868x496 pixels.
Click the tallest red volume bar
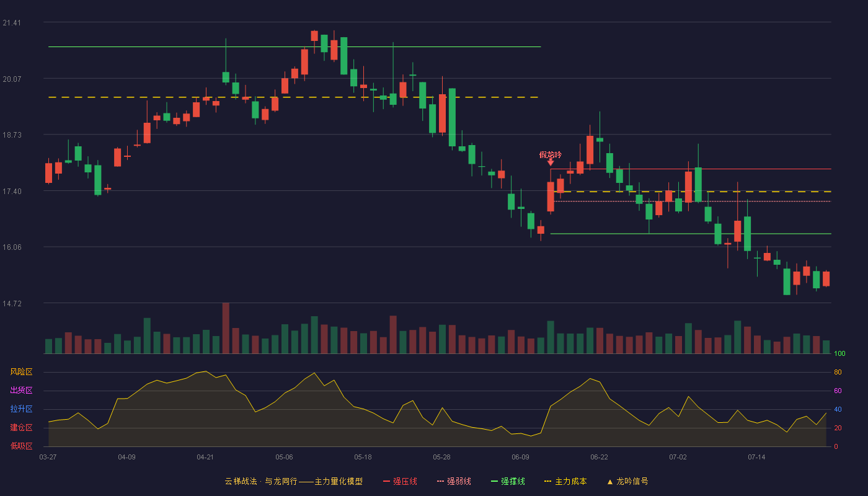pyautogui.click(x=226, y=328)
